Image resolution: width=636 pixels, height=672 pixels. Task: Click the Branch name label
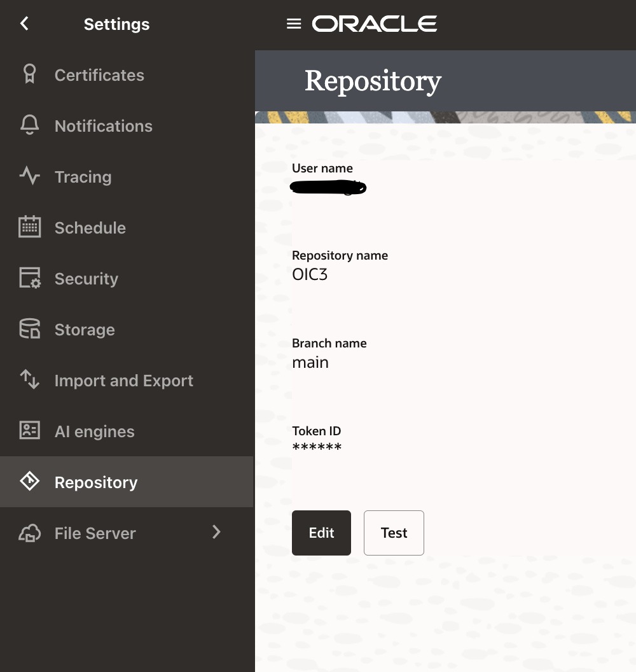click(329, 343)
